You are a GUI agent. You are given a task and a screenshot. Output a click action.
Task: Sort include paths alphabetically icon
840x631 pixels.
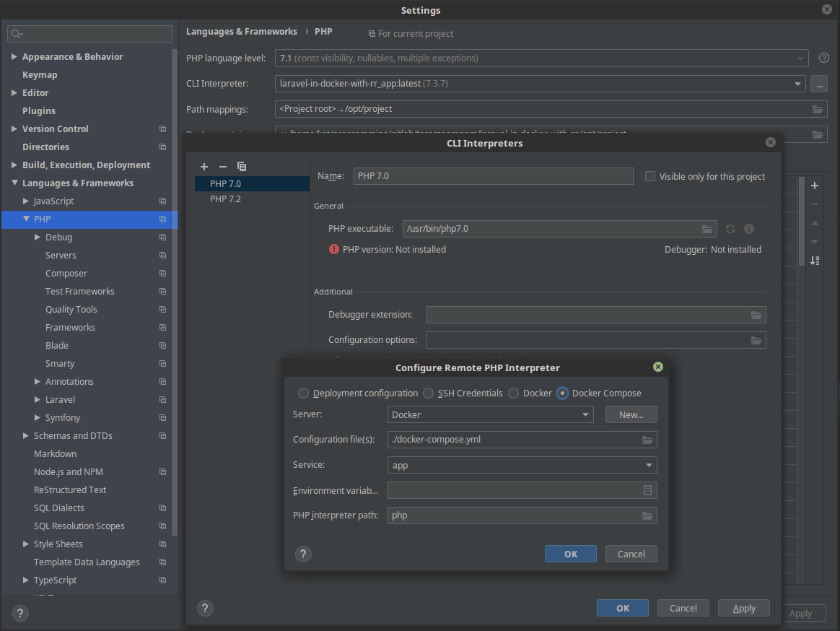click(814, 261)
